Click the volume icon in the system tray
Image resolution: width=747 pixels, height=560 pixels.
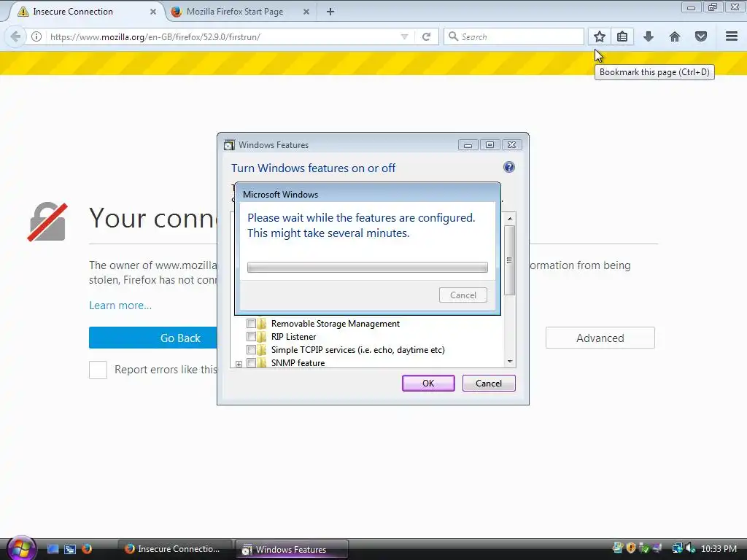coord(692,548)
